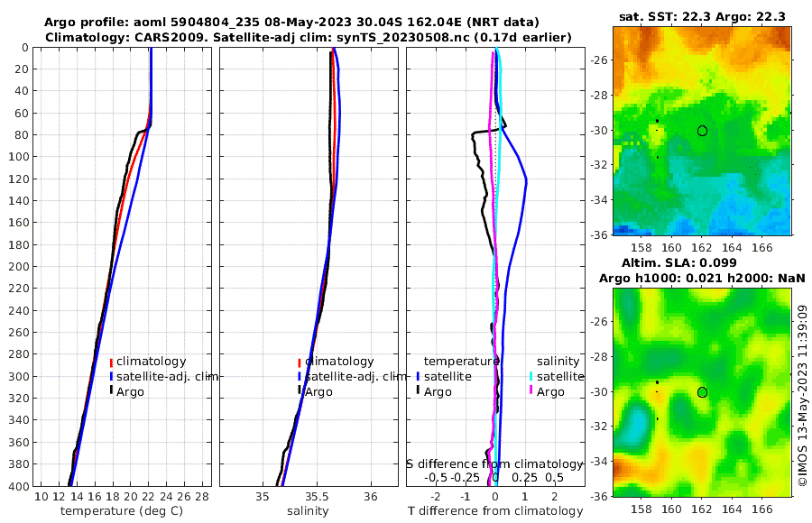Click the 'sat. SST: 22.3 Argo: 22.3' heading

click(702, 16)
